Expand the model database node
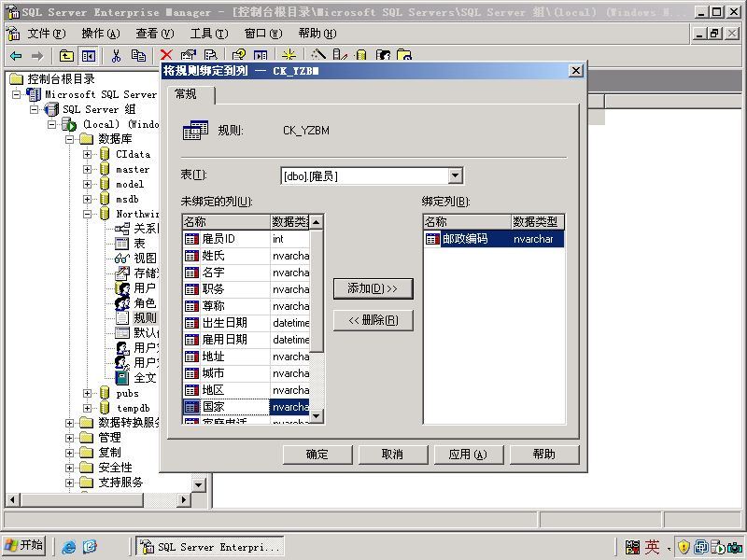 tap(87, 184)
